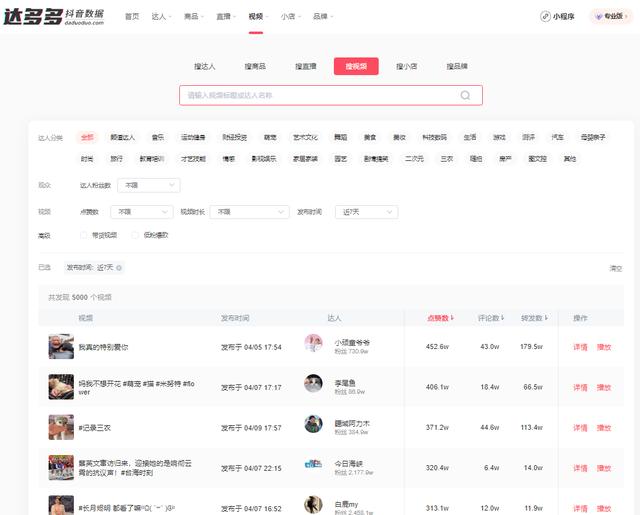The image size is (640, 515).
Task: Open 李尾鱼 avatar
Action: tap(313, 383)
